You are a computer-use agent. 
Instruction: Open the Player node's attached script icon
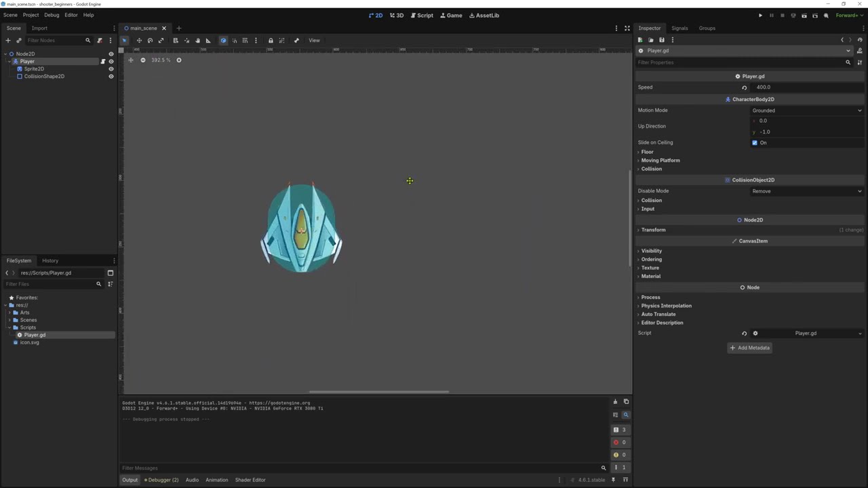coord(103,62)
